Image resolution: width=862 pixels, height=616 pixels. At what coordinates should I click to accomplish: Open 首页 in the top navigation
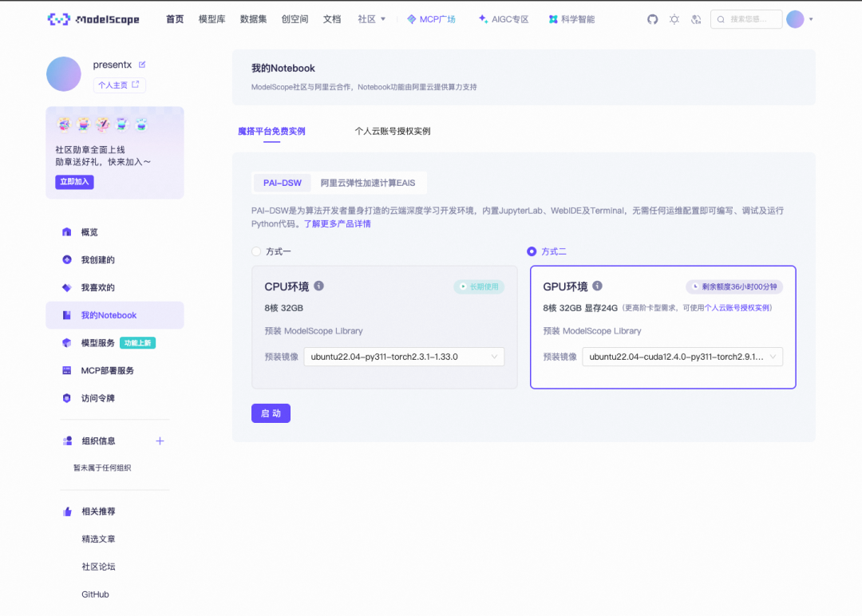pyautogui.click(x=175, y=19)
